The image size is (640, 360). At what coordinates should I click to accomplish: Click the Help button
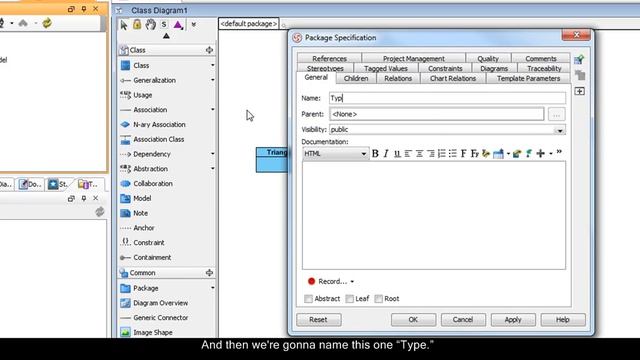(x=562, y=320)
